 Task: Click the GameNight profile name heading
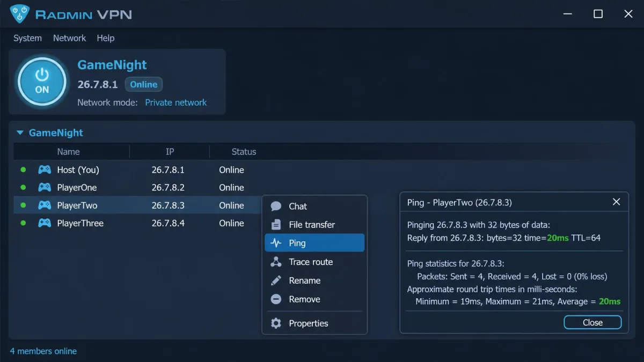[112, 65]
